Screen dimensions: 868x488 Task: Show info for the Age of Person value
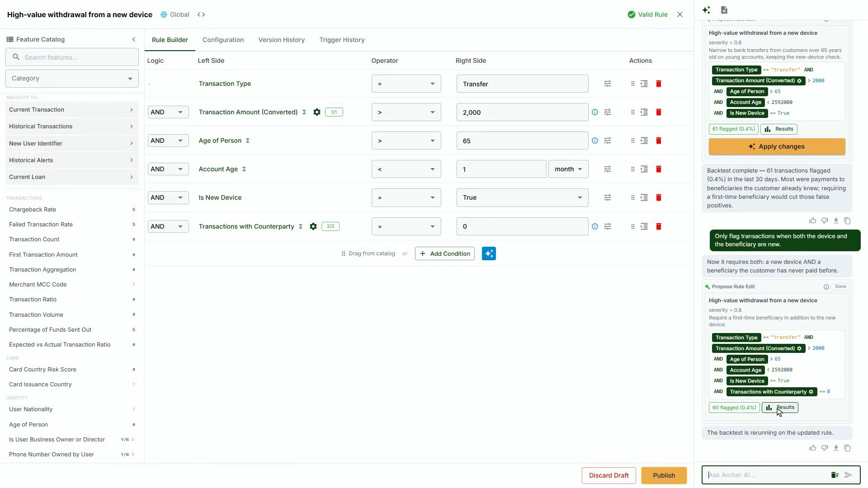tap(595, 141)
